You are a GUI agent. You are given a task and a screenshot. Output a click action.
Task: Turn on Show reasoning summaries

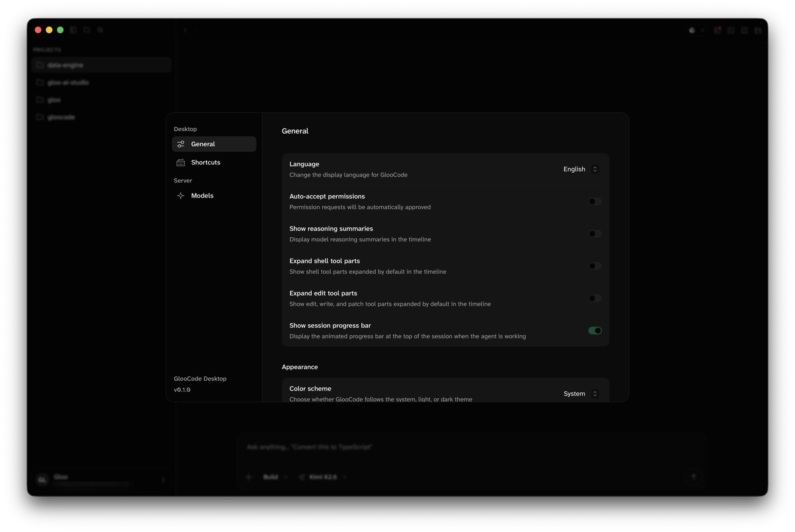(x=595, y=234)
